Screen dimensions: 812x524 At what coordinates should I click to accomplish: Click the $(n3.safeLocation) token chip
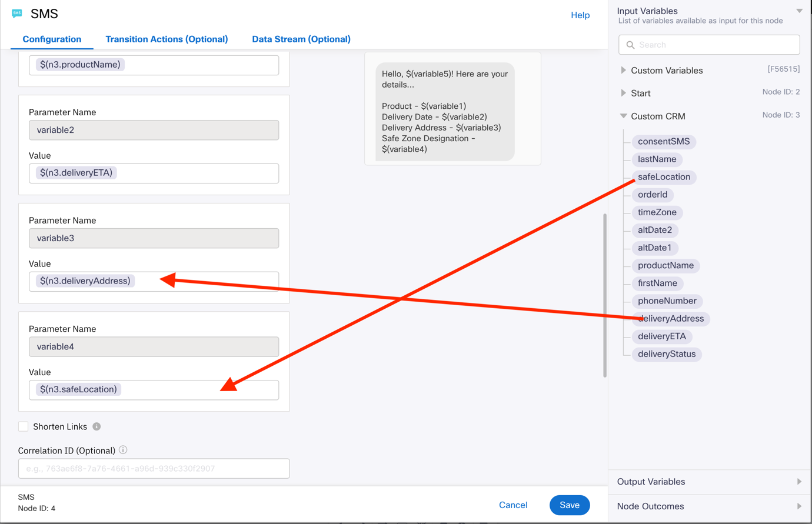(x=78, y=389)
